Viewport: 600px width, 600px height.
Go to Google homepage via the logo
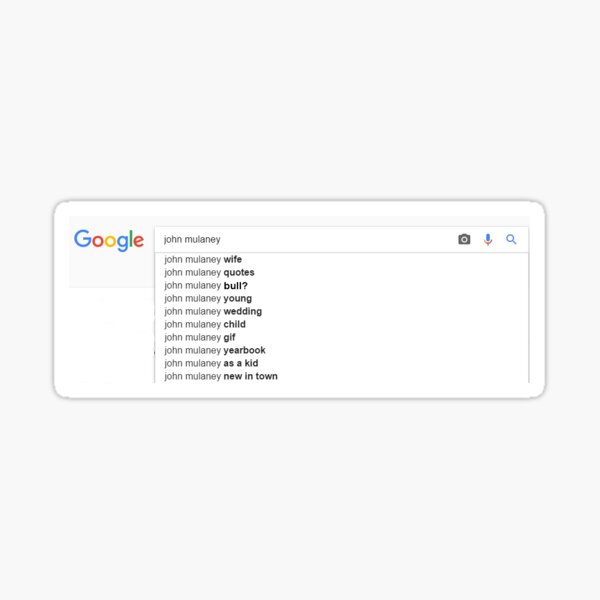(109, 240)
